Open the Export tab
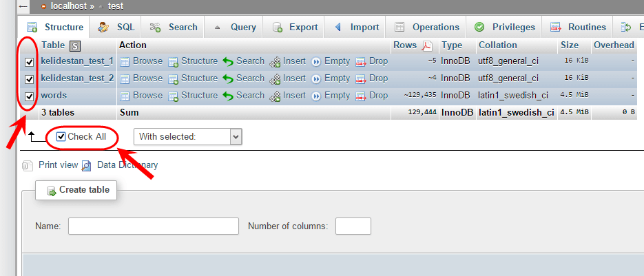This screenshot has height=276, width=644. click(295, 27)
